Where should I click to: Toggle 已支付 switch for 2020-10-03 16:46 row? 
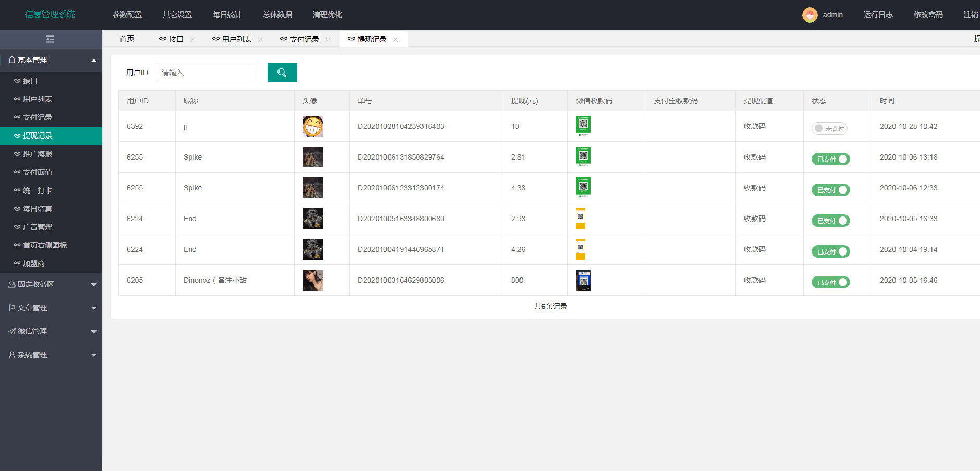point(831,282)
